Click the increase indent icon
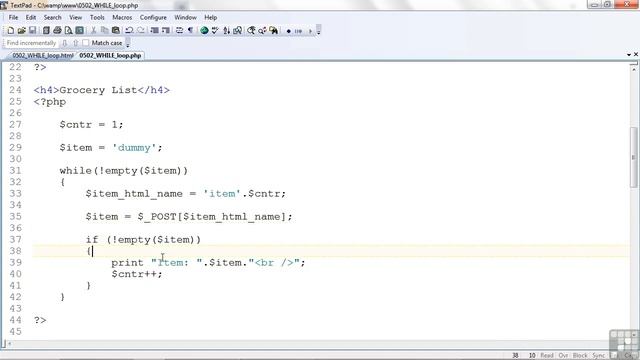Viewport: 640px width, 360px height. pos(165,31)
